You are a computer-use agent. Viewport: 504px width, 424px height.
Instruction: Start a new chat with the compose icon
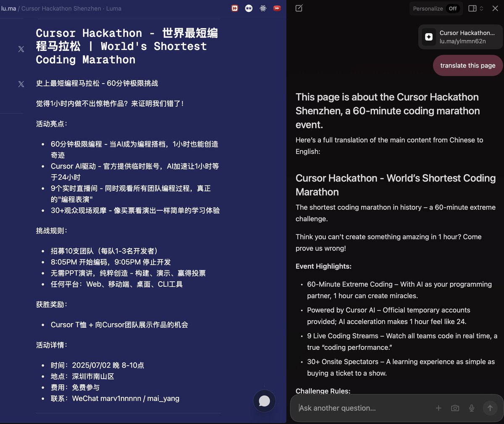point(299,8)
